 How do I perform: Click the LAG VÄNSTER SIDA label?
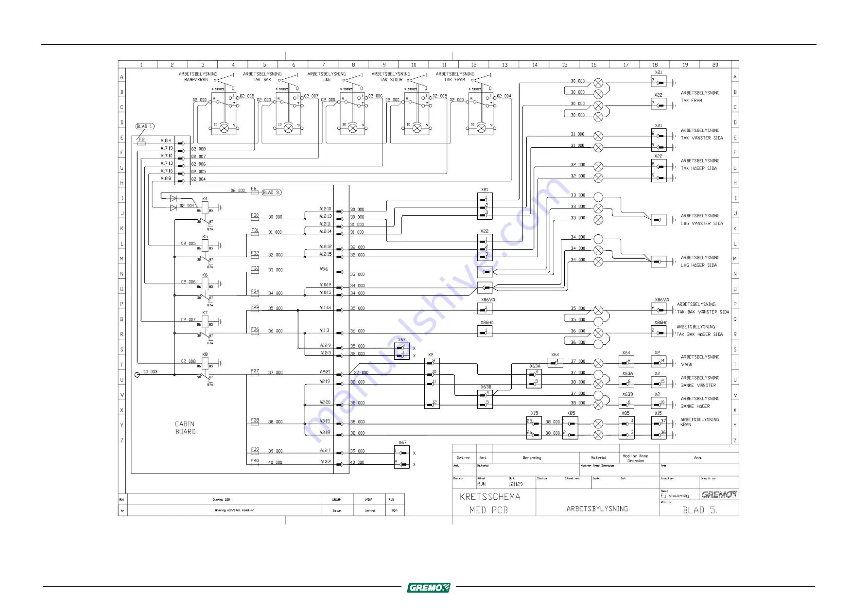pos(702,224)
